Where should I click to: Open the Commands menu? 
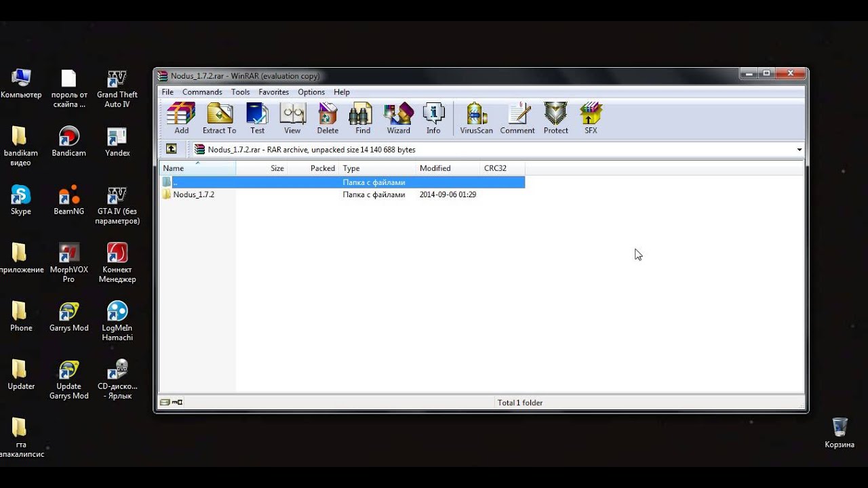202,92
